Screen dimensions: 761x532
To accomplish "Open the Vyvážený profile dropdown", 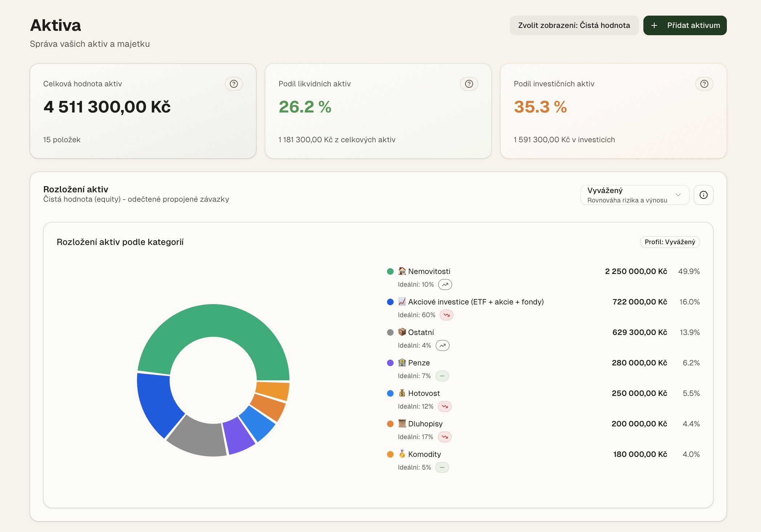I will point(635,195).
